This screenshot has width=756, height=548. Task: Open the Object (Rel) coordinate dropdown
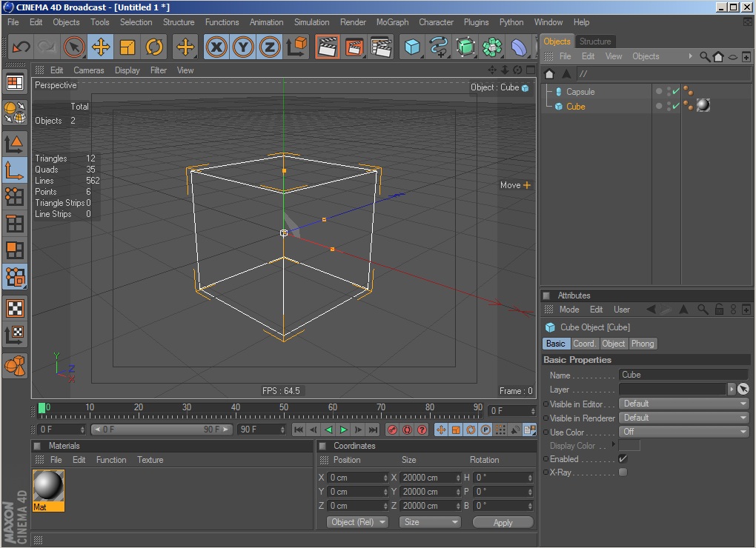point(358,522)
